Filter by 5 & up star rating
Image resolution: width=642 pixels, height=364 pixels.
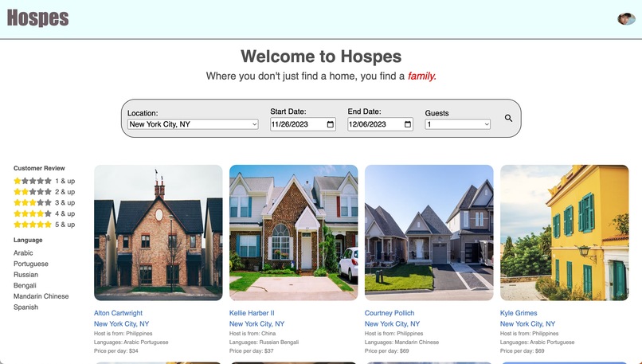[45, 225]
